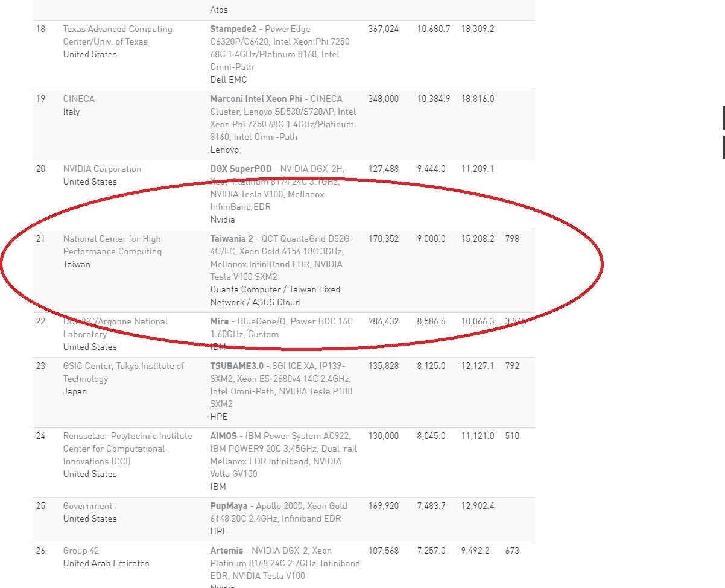Click the Marconi Intel Xeon Phi system link
Image resolution: width=725 pixels, height=588 pixels.
tap(256, 99)
